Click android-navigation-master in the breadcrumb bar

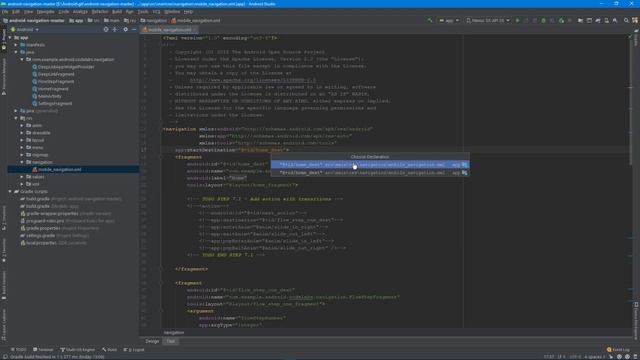coord(33,20)
